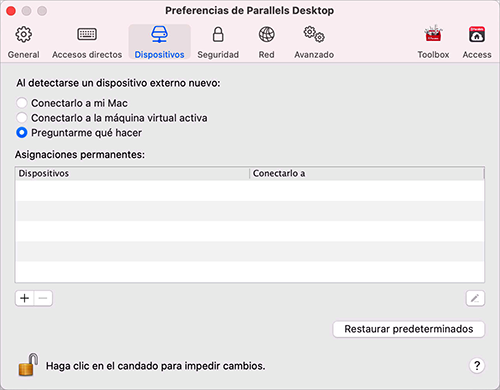Remove assignment with the minus button

point(43,298)
